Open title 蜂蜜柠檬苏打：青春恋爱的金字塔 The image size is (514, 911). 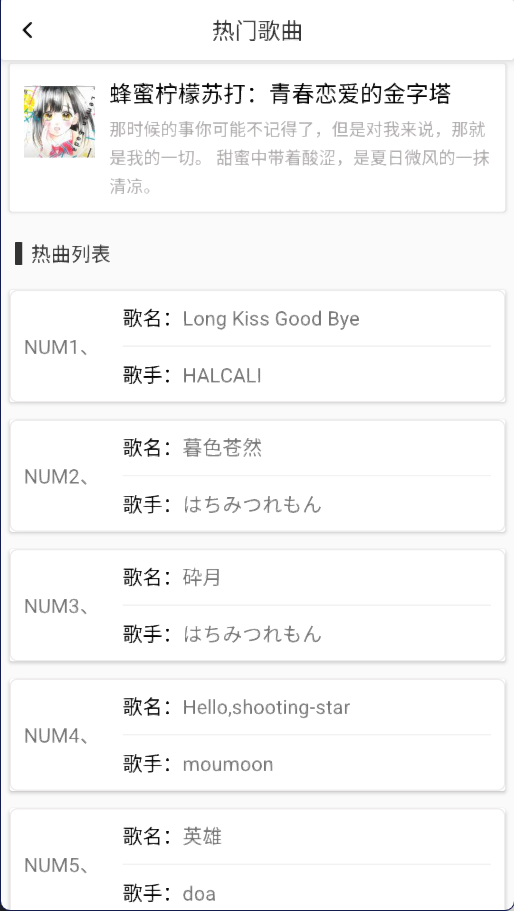tap(280, 95)
